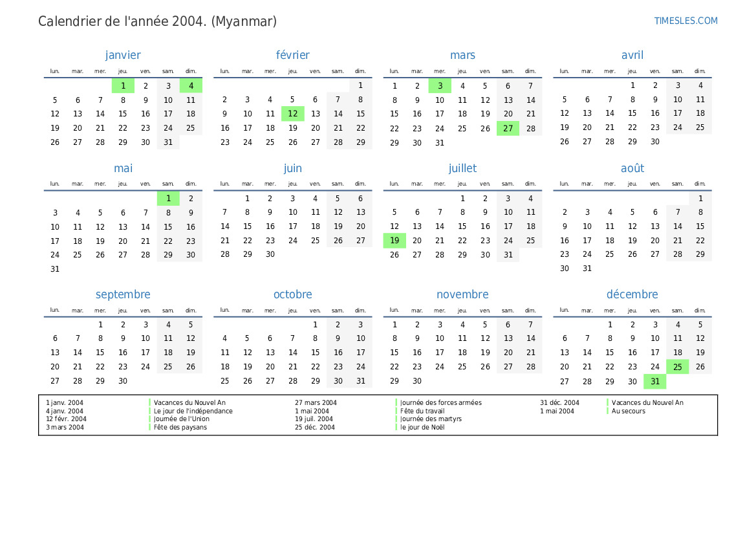Screen dimensions: 756x535
Task: Click highlighted 3 in mars
Action: click(x=440, y=85)
